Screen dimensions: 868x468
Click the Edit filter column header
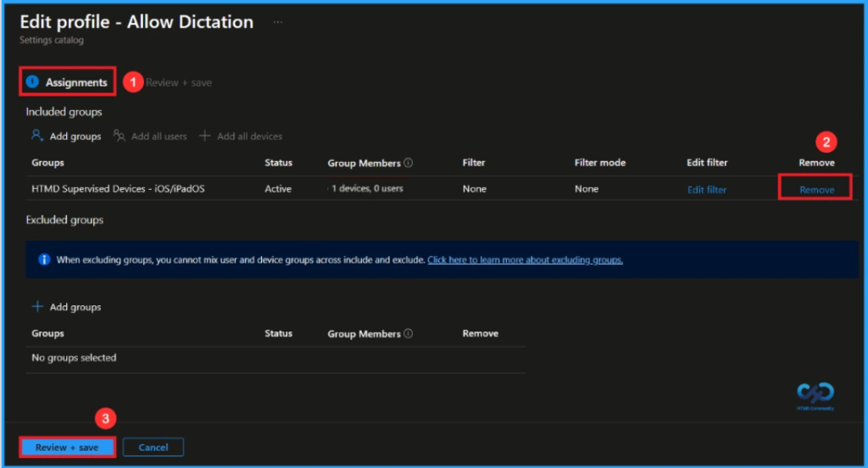point(707,163)
